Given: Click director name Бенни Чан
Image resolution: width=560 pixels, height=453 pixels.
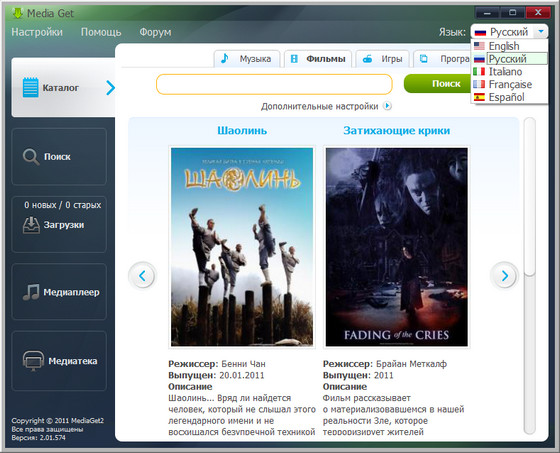Looking at the screenshot, I should tap(243, 364).
